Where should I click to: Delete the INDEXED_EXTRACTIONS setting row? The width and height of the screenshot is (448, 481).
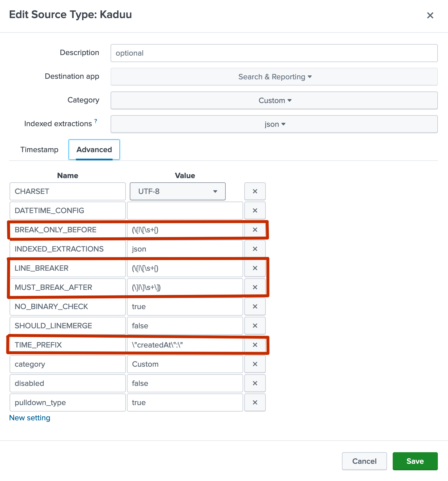point(255,249)
